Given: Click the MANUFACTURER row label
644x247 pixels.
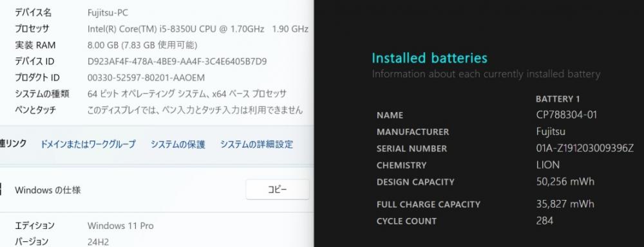Looking at the screenshot, I should [413, 132].
